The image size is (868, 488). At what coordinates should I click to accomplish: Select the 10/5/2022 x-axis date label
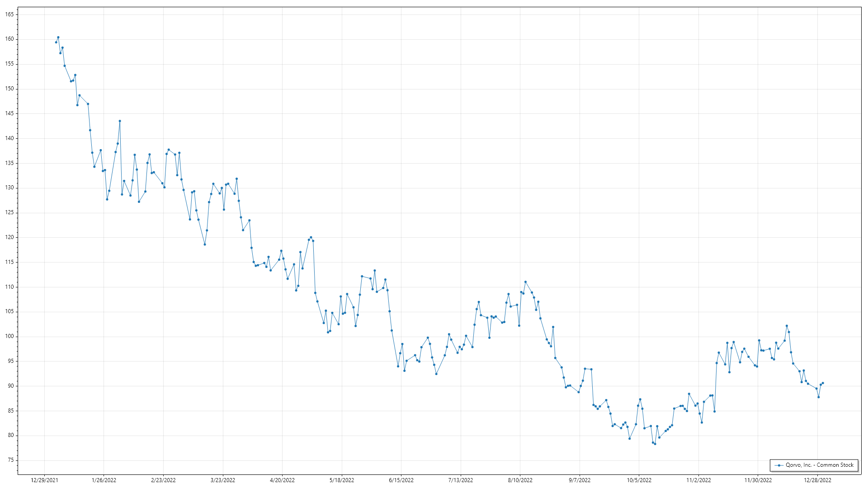(639, 480)
